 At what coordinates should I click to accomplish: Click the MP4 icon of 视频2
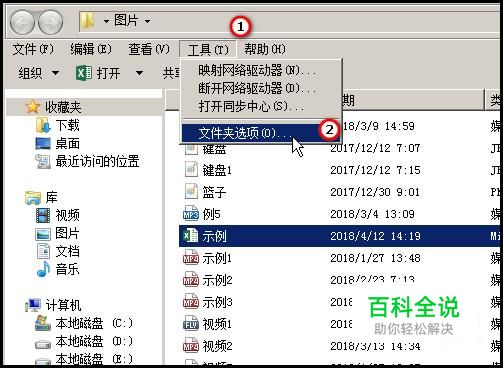click(191, 346)
